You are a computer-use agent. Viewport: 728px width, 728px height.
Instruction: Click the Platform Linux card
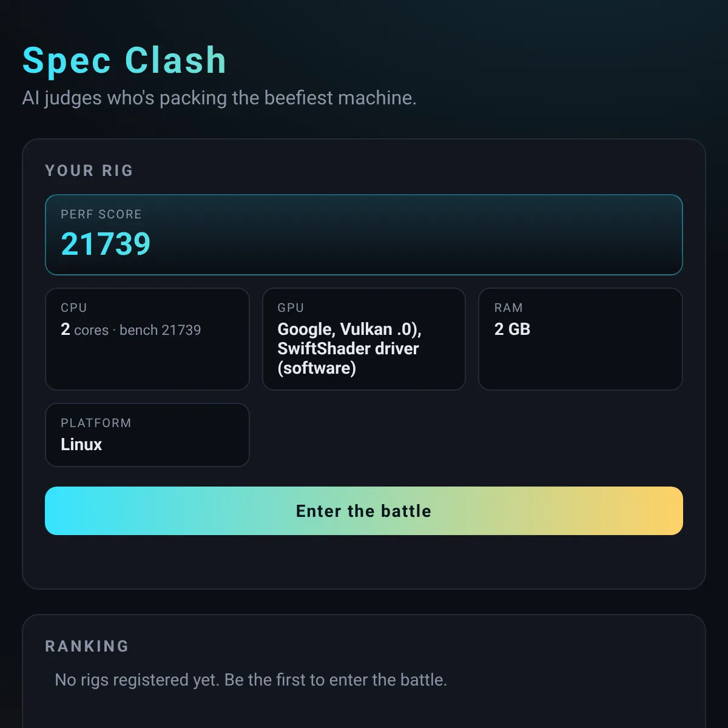(x=147, y=435)
